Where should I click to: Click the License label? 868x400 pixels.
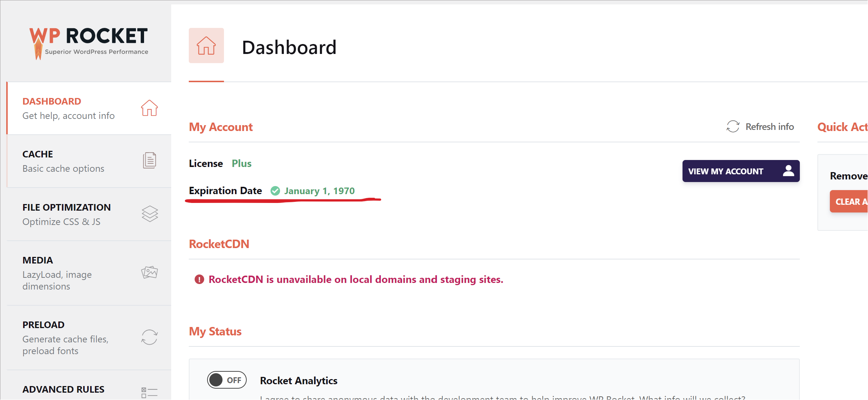(x=206, y=163)
